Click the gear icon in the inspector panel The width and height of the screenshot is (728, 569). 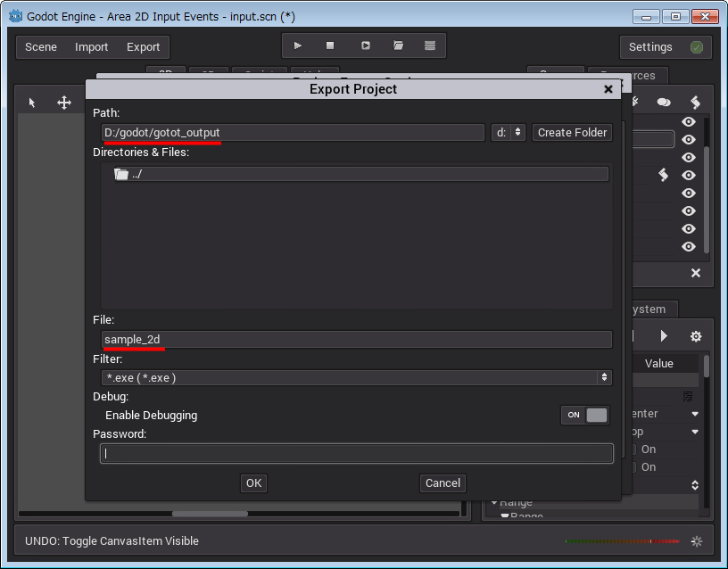696,336
